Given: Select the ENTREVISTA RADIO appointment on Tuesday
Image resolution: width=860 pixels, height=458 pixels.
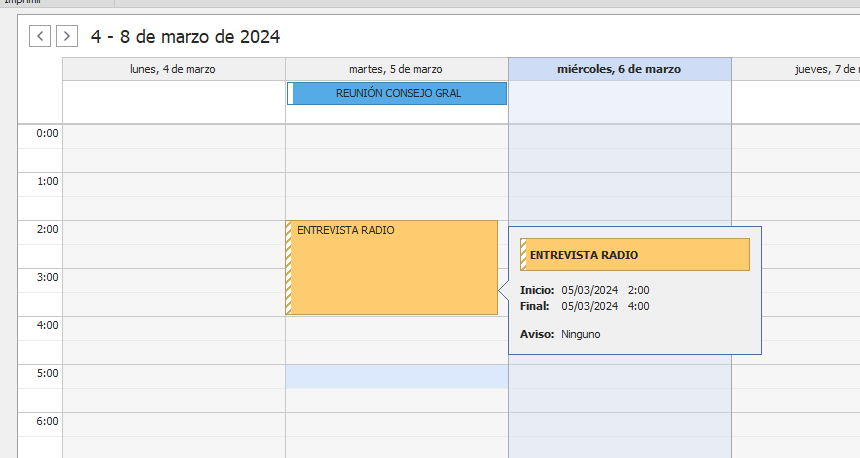Looking at the screenshot, I should [392, 268].
